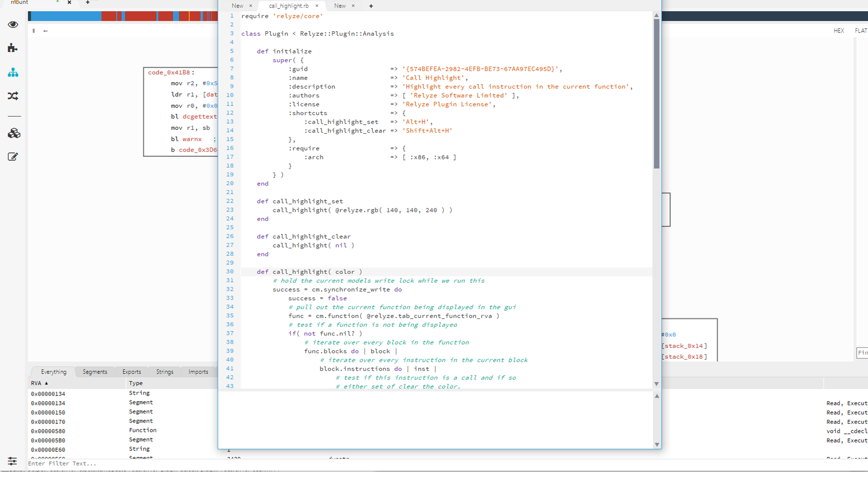Open the eye overview icon in sidebar
This screenshot has height=488, width=868.
point(13,24)
